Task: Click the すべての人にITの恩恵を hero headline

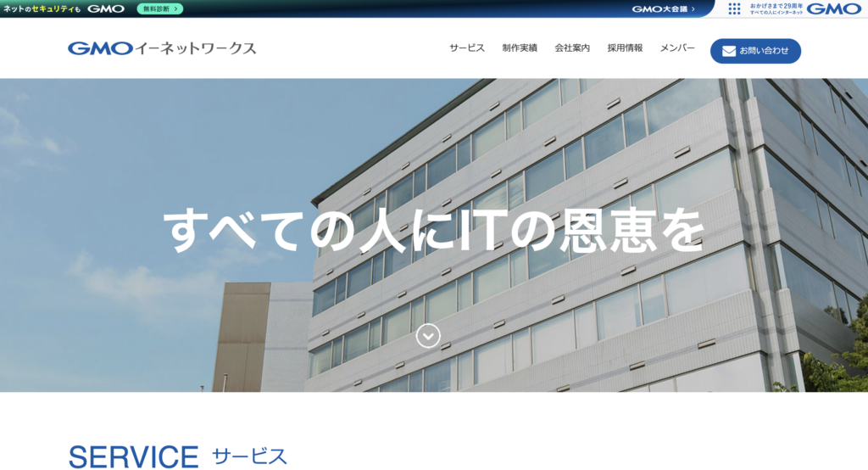Action: click(x=433, y=231)
